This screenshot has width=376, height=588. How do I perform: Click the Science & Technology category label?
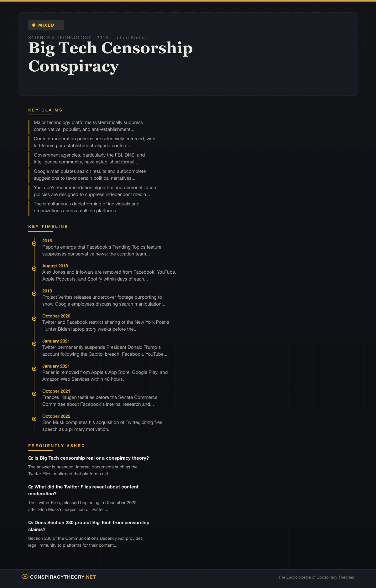pos(60,38)
